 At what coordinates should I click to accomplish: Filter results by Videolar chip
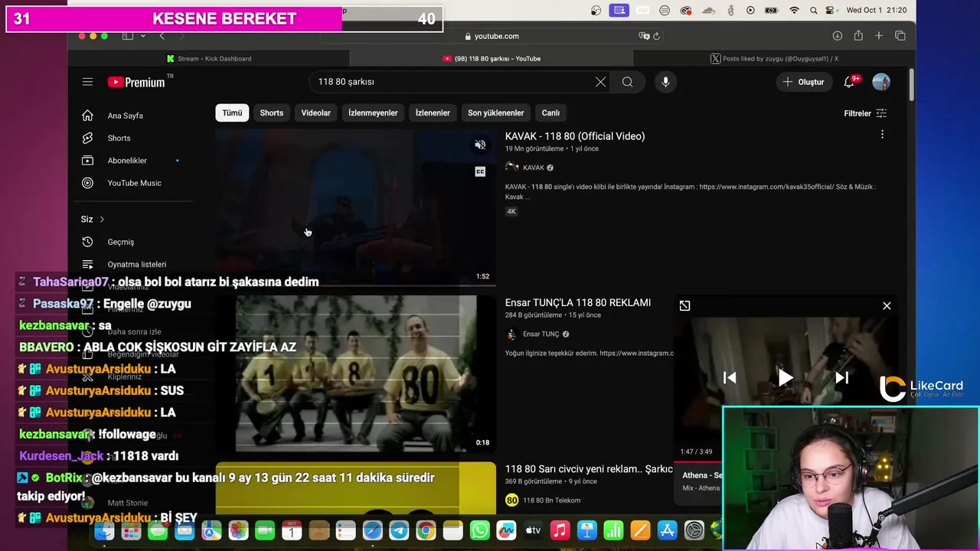[x=315, y=112]
